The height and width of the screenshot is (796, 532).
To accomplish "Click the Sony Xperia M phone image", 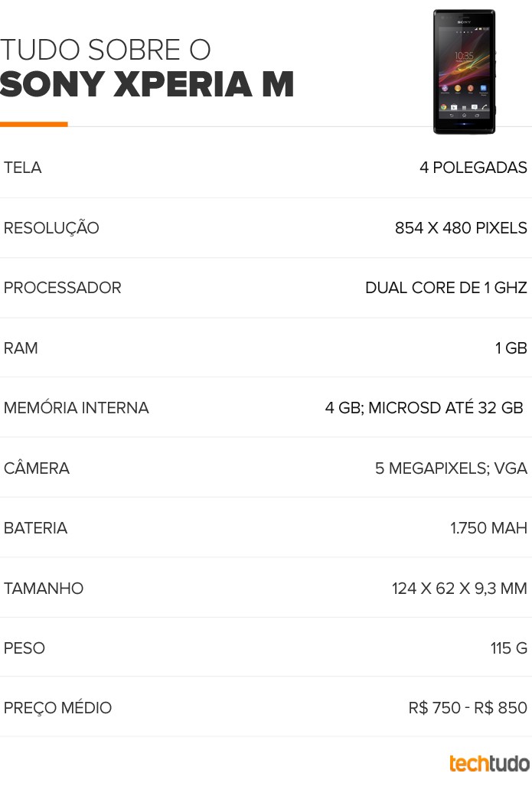I will tap(464, 72).
